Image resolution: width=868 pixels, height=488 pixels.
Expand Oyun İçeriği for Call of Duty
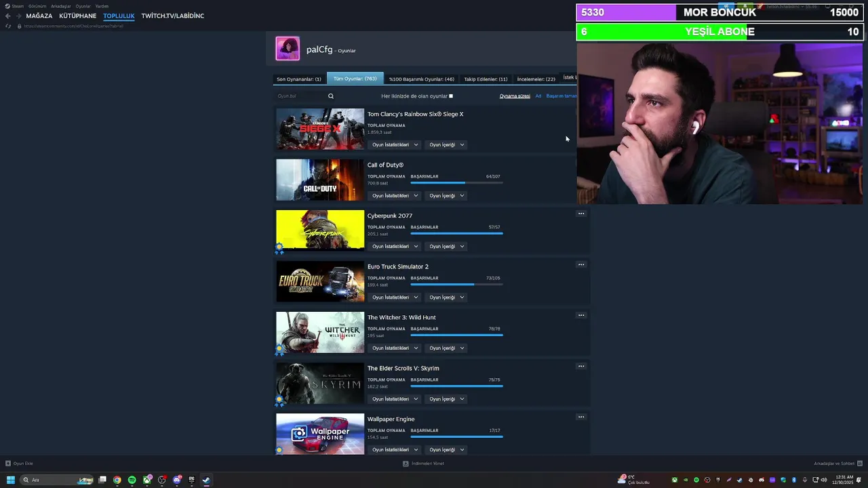(x=447, y=195)
